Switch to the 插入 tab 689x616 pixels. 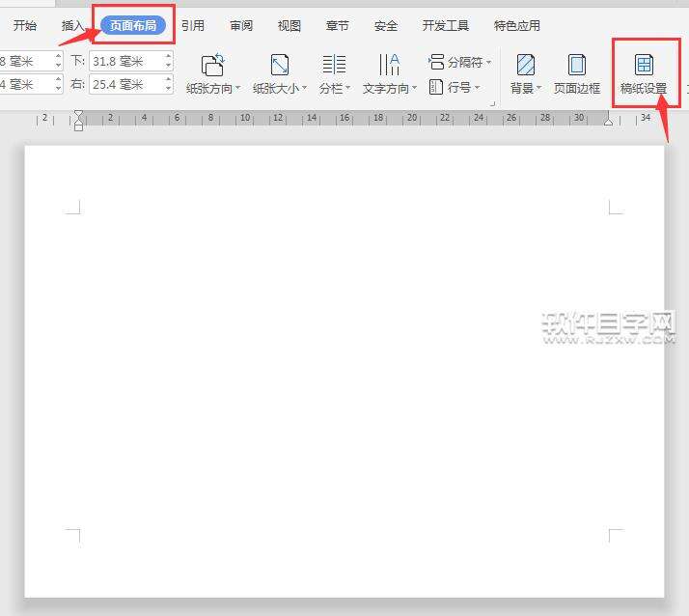(x=73, y=25)
